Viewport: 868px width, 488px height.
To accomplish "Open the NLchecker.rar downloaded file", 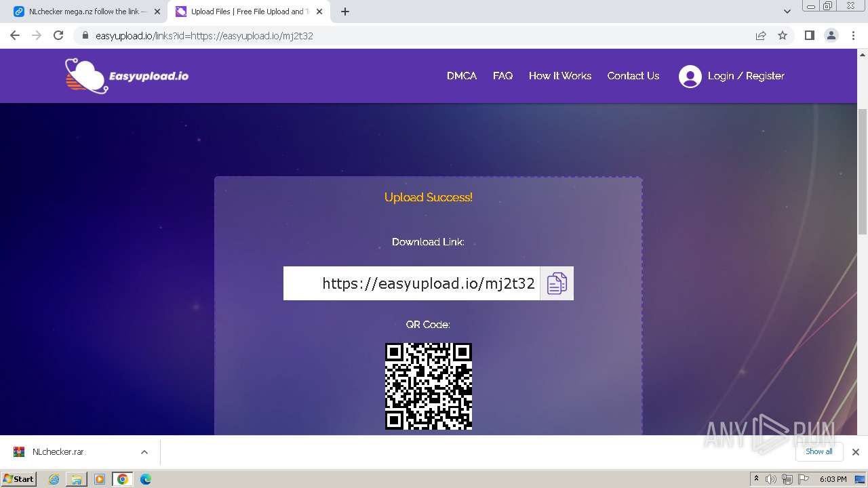I will [x=58, y=452].
